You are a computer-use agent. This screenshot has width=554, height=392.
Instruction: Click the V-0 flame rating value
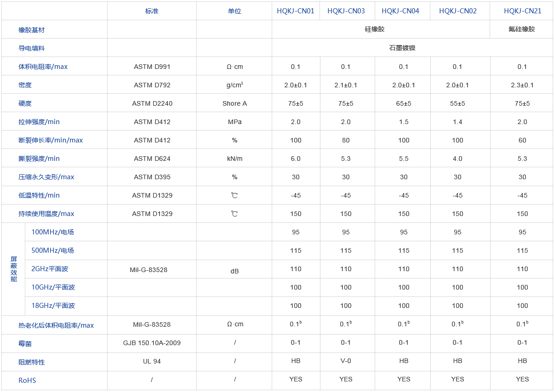pyautogui.click(x=346, y=361)
